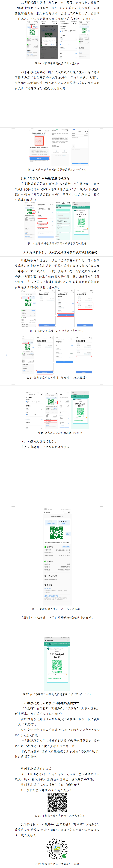Tap the X close icon beside 澳門健康碼, Figure 17

tap(45, 641)
